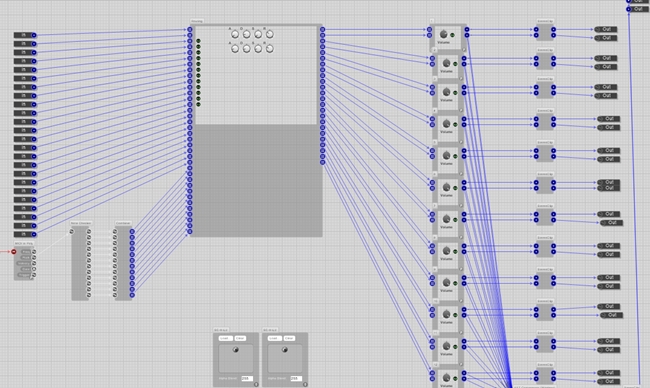The height and width of the screenshot is (388, 650).
Task: Click the info icon on the left XY panel
Action: click(256, 384)
